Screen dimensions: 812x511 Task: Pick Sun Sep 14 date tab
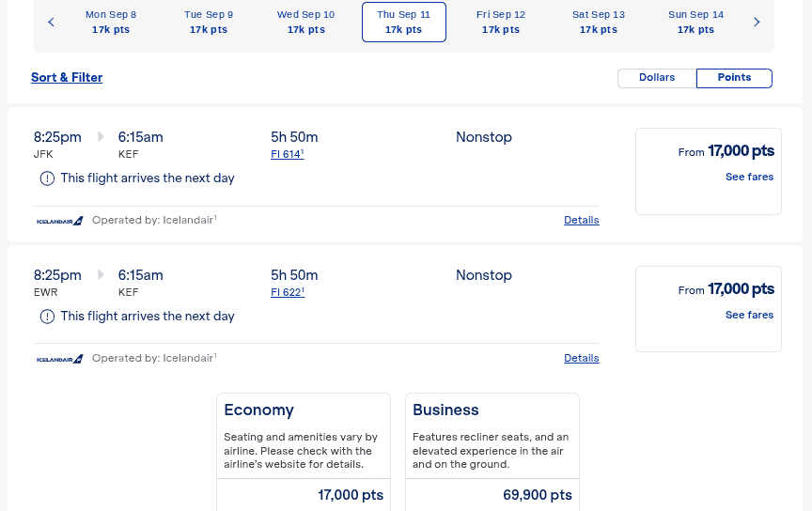(695, 23)
